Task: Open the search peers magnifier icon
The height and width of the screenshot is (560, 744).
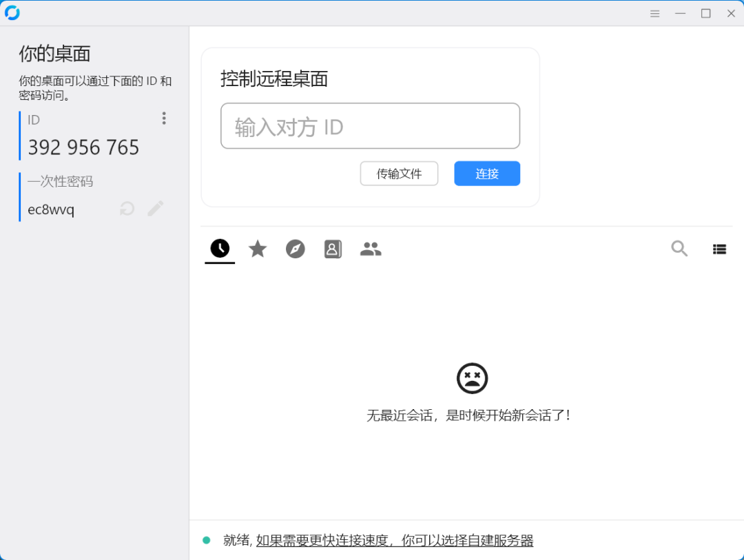Action: 679,249
